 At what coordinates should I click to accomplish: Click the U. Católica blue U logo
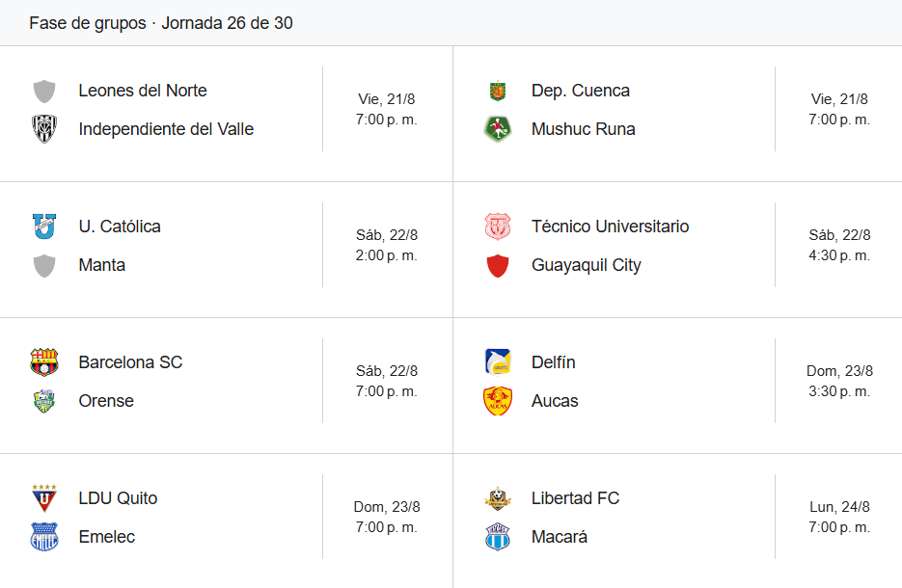point(44,226)
